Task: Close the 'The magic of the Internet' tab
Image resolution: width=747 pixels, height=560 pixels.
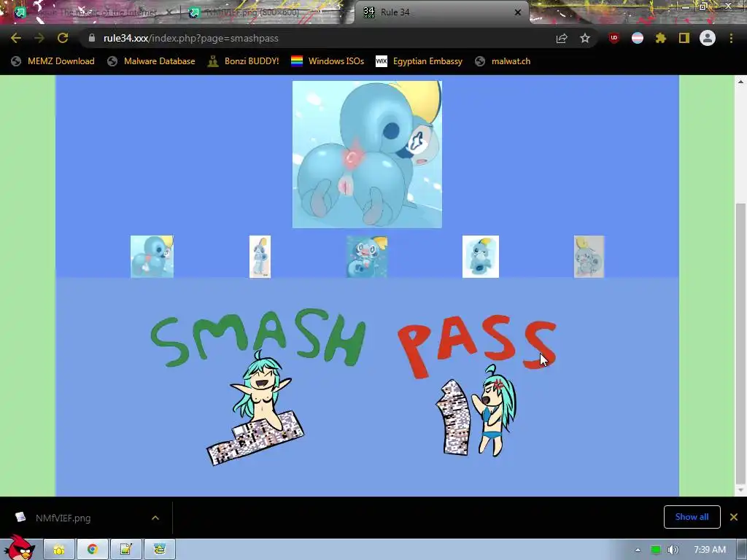Action: click(169, 12)
